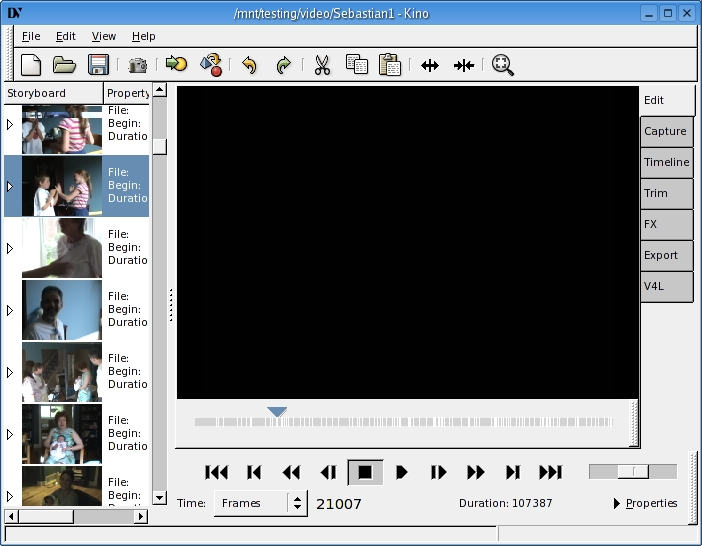Toggle the Stop button in the playback bar
Viewport: 702px width, 546px height.
pyautogui.click(x=365, y=472)
